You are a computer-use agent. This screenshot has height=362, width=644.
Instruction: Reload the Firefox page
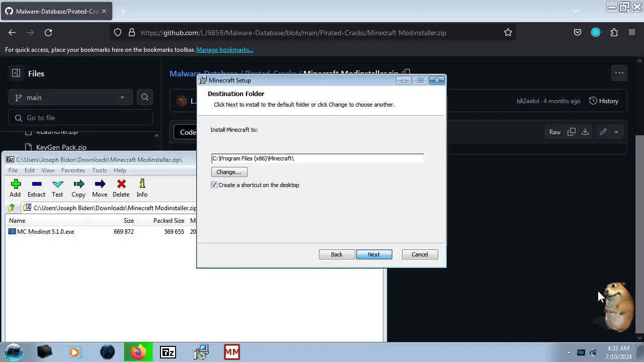click(x=48, y=33)
